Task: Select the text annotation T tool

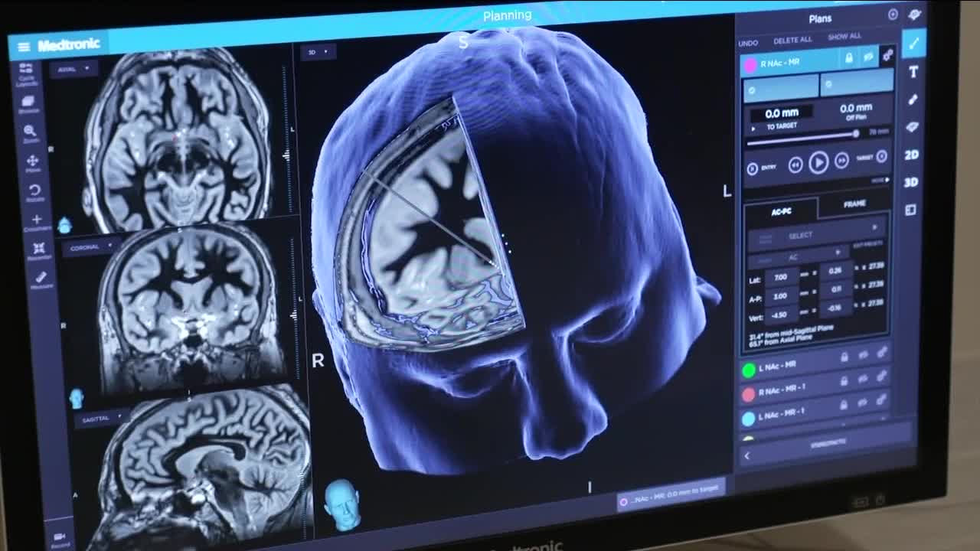Action: [x=913, y=72]
